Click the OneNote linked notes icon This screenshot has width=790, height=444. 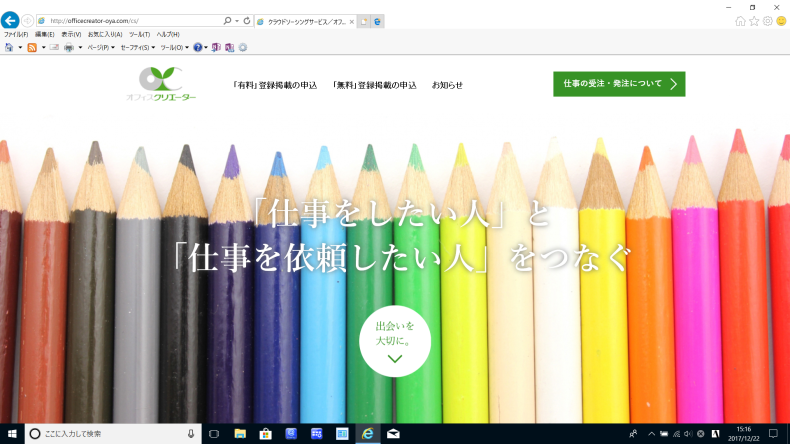tap(229, 47)
